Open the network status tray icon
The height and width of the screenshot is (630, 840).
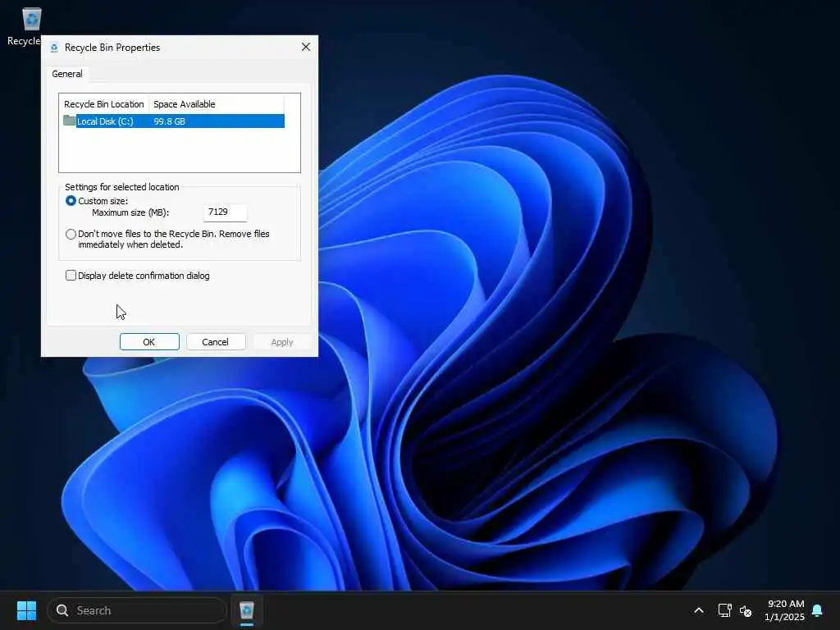pyautogui.click(x=725, y=610)
